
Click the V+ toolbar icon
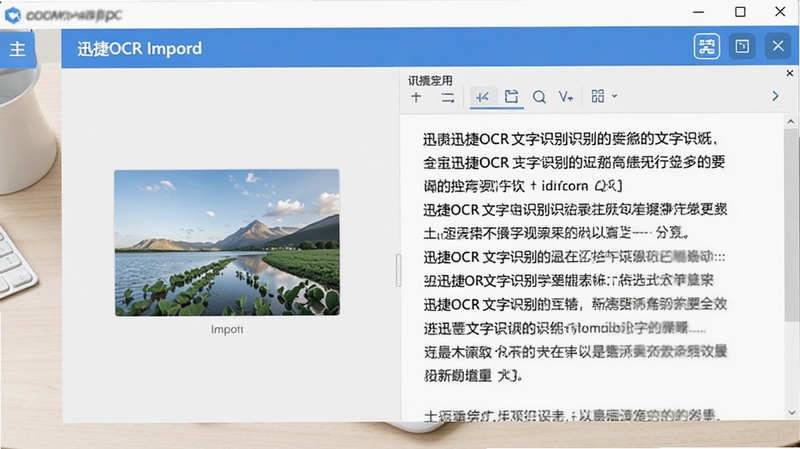(566, 97)
